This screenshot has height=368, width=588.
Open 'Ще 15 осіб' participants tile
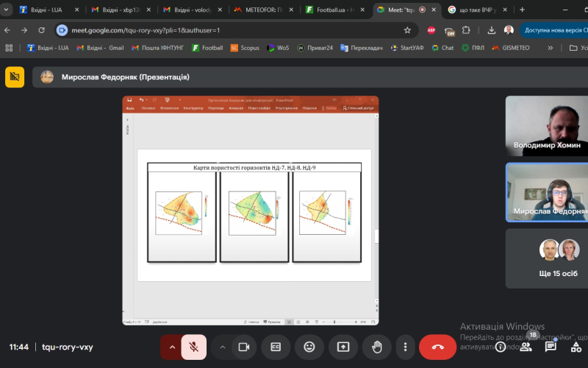[x=547, y=258]
